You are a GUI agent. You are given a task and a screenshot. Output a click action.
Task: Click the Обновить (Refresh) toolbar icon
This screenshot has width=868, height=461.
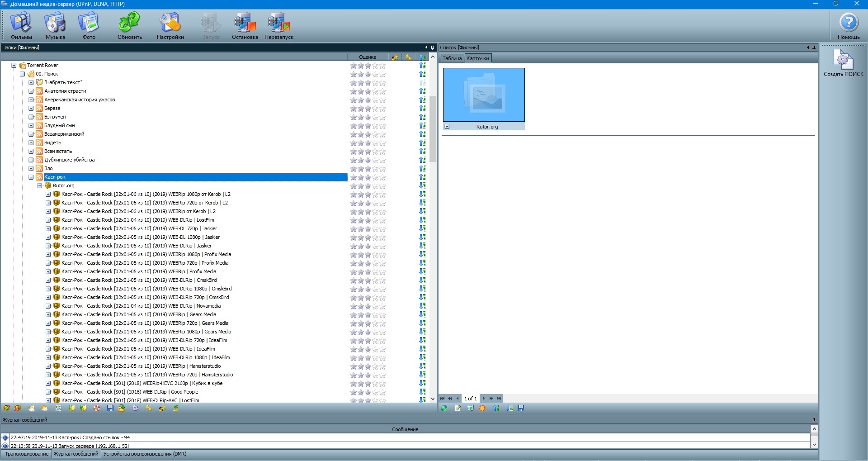tap(129, 26)
